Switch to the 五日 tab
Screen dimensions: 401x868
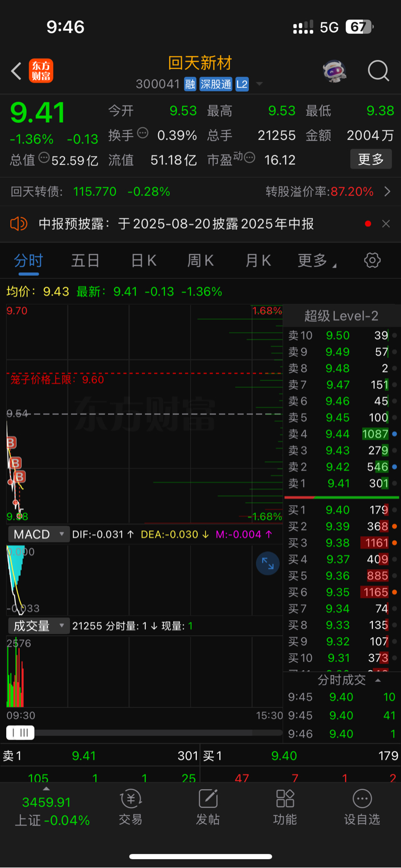coord(85,260)
